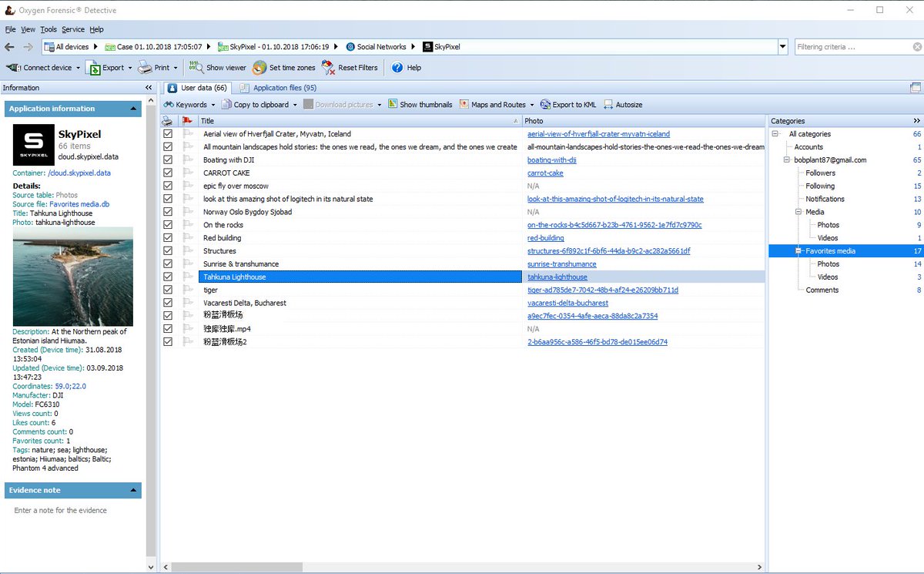Screen dimensions: 924x574
Task: Open the Export dropdown arrow
Action: click(130, 68)
